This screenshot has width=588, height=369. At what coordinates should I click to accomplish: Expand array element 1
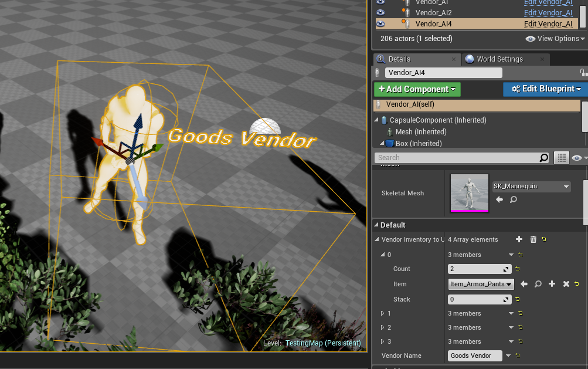(382, 313)
